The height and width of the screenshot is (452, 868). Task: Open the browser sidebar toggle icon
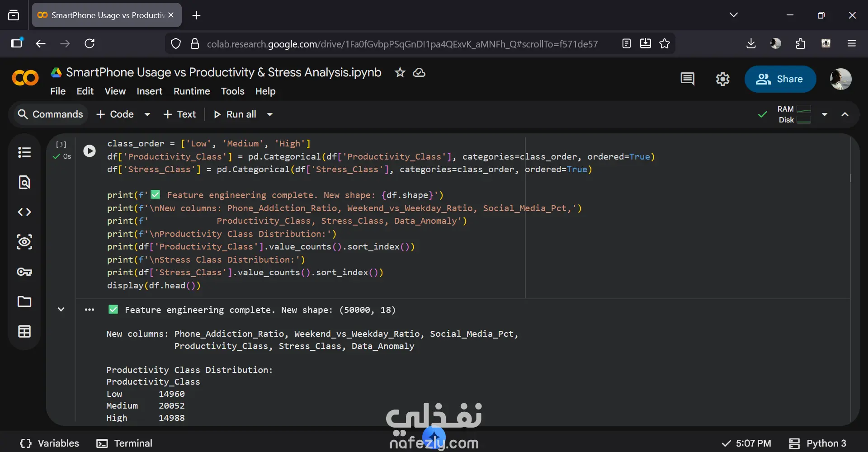[x=17, y=43]
